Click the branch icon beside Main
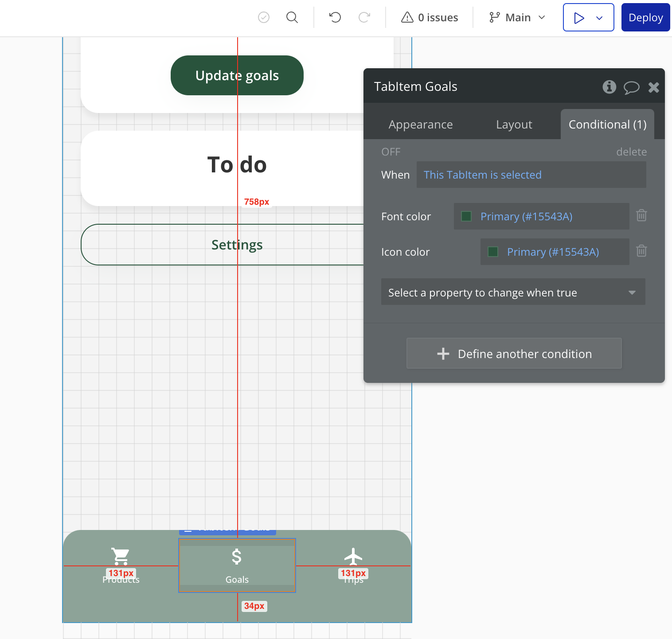 point(494,17)
